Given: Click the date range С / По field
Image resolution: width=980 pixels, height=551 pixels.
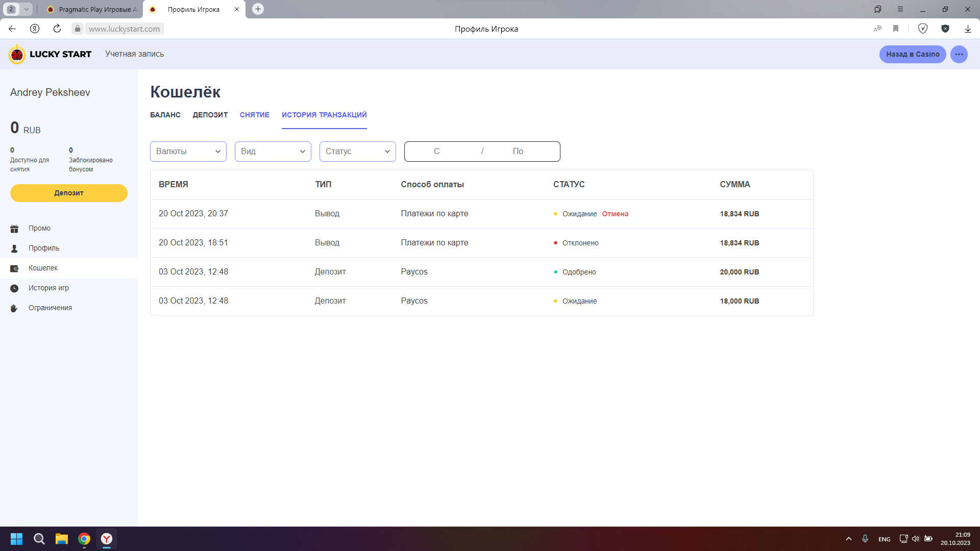Looking at the screenshot, I should coord(482,152).
